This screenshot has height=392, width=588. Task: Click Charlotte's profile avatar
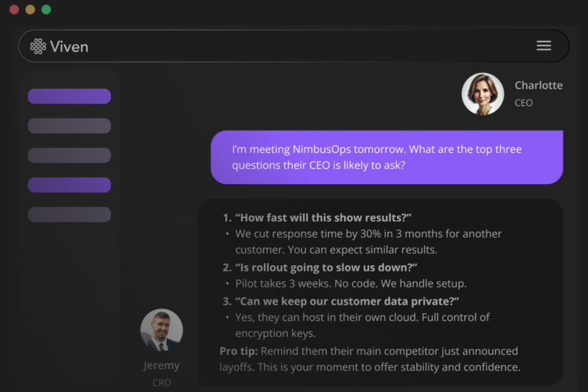[x=483, y=94]
